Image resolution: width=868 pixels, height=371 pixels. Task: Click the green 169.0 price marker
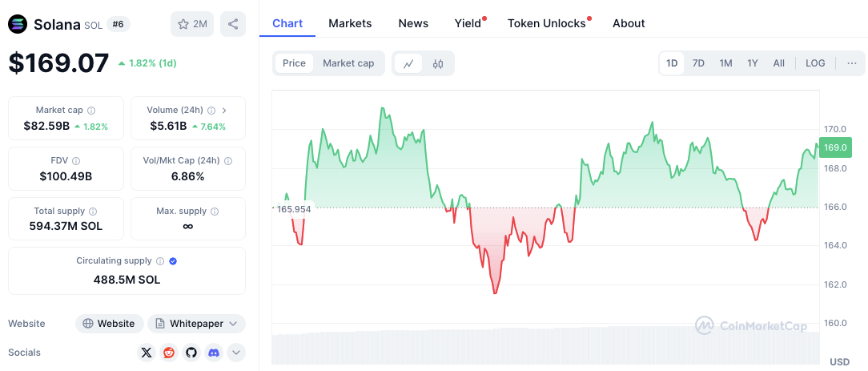835,147
